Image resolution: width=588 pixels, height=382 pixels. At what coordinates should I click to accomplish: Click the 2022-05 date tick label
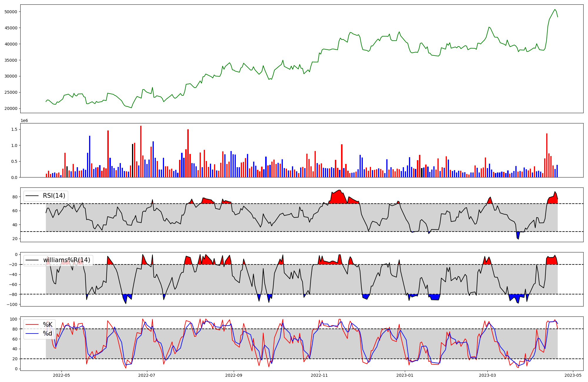click(x=61, y=375)
